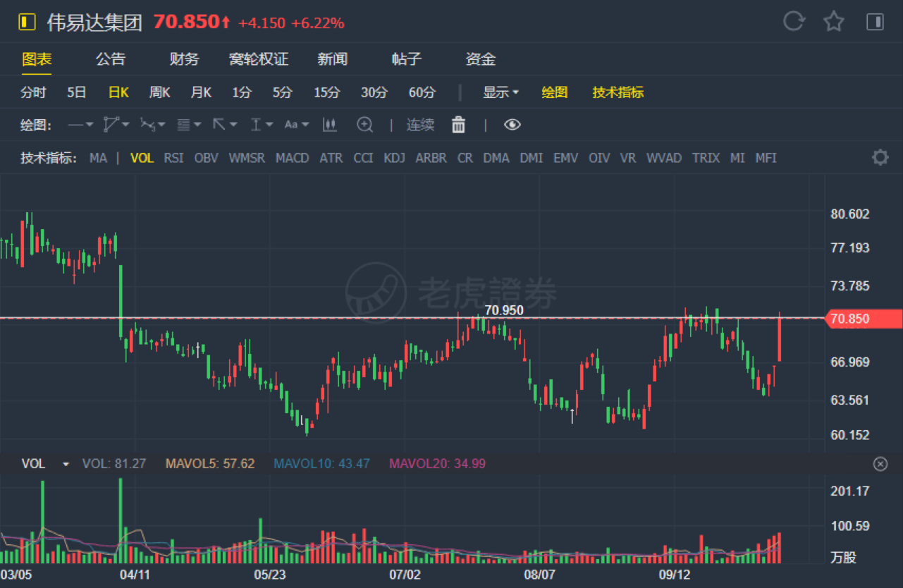Open line drawing tool dropdown

pos(80,125)
